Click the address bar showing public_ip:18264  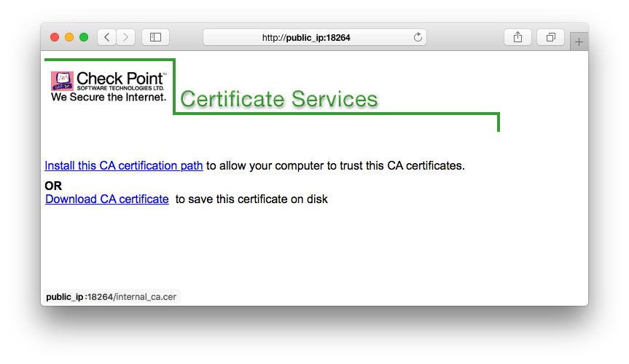[315, 37]
